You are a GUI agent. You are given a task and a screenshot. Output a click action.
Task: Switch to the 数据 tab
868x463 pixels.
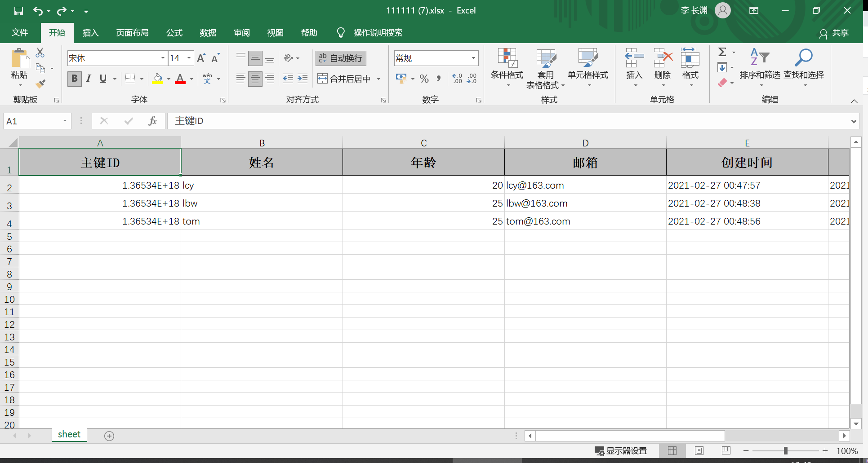coord(208,33)
